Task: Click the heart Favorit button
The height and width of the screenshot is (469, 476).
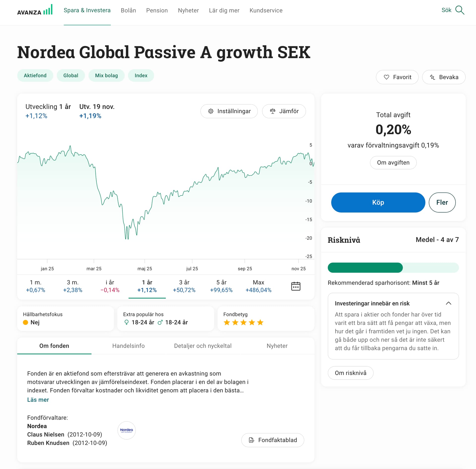Action: (x=397, y=77)
